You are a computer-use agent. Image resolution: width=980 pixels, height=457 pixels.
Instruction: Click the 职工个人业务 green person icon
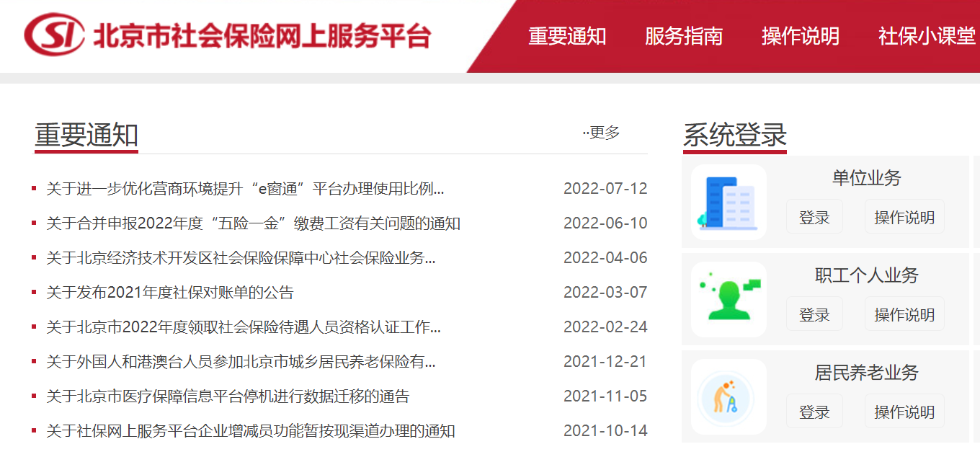point(728,299)
